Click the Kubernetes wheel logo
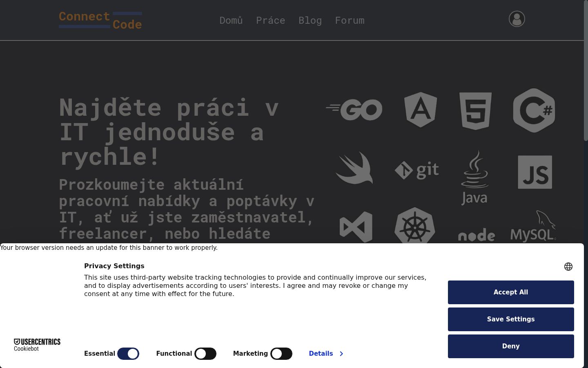This screenshot has width=588, height=368. (x=414, y=225)
